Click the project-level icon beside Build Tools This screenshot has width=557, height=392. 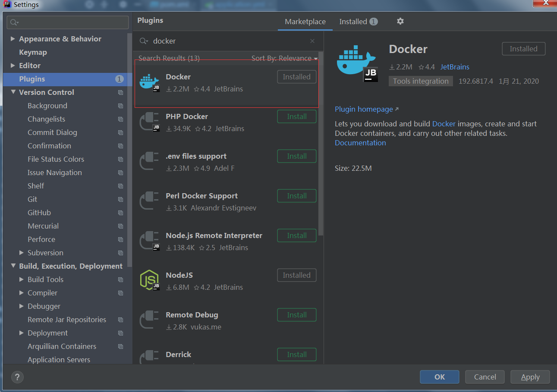click(120, 279)
